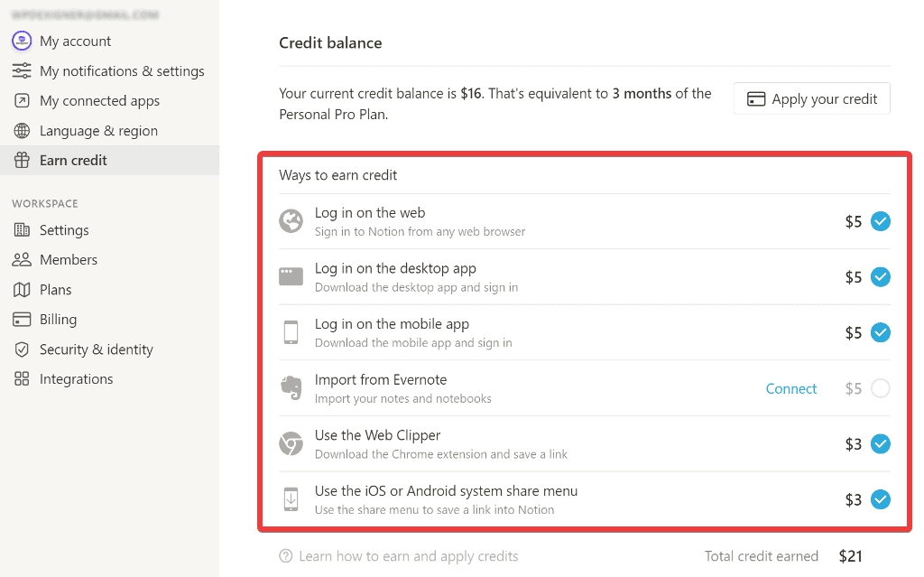Click the Evernote elephant icon
This screenshot has width=924, height=577.
tap(291, 388)
